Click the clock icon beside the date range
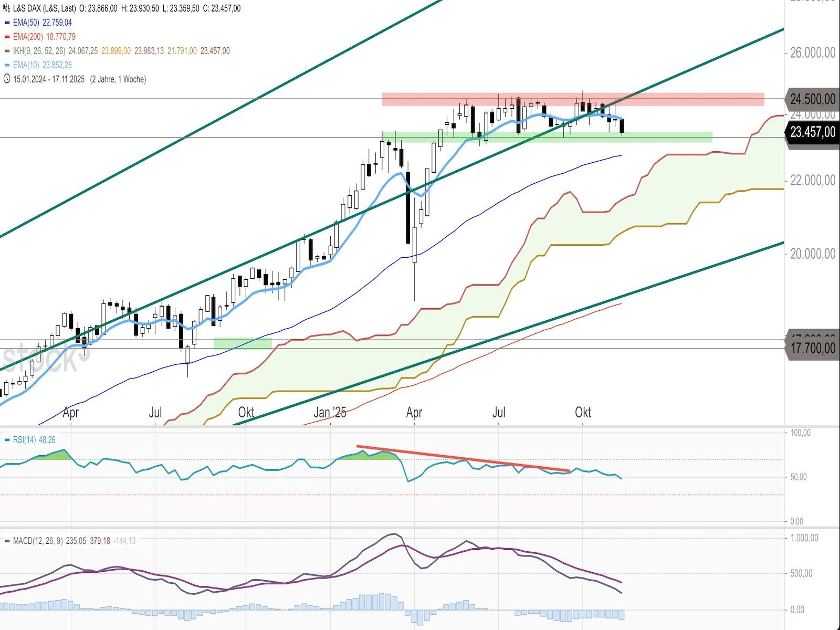 pyautogui.click(x=7, y=79)
